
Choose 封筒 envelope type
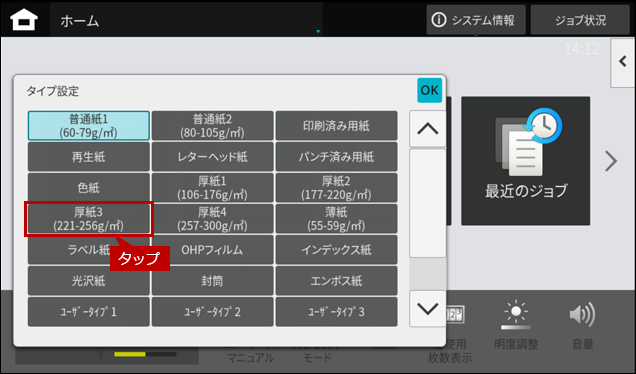(213, 281)
